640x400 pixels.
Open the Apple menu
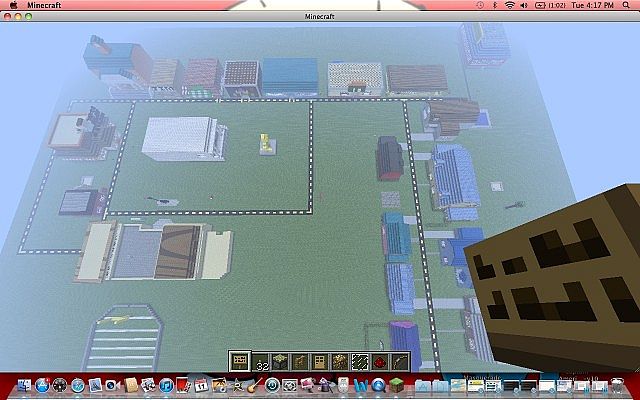pyautogui.click(x=11, y=5)
